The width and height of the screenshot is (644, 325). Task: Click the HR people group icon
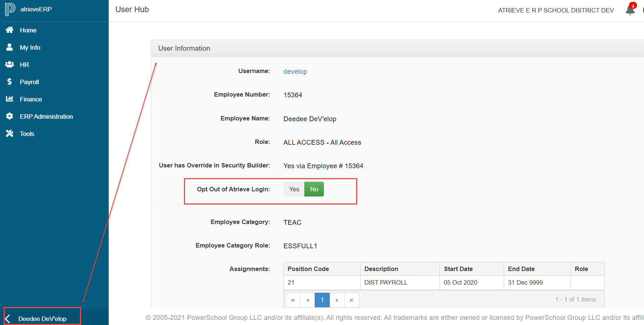10,65
